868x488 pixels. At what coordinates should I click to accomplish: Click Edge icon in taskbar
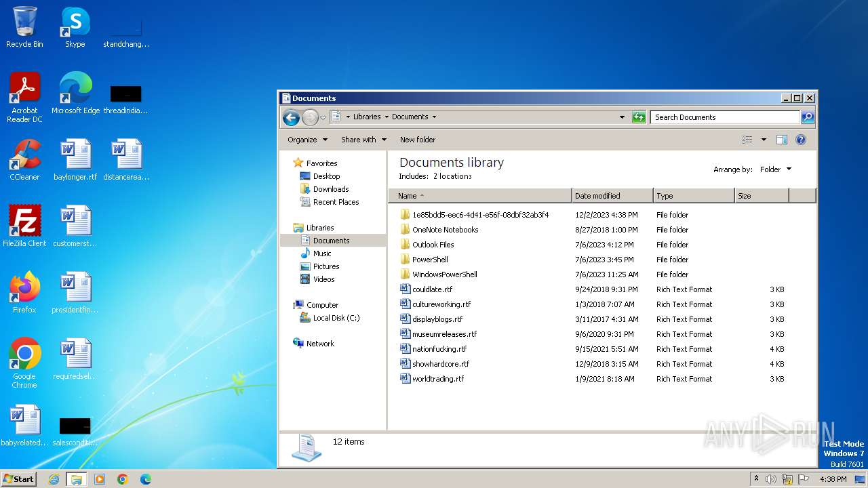[146, 479]
